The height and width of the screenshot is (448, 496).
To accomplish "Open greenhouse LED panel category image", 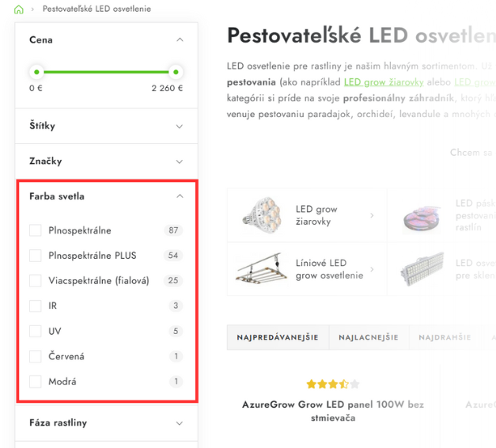I will coord(422,269).
